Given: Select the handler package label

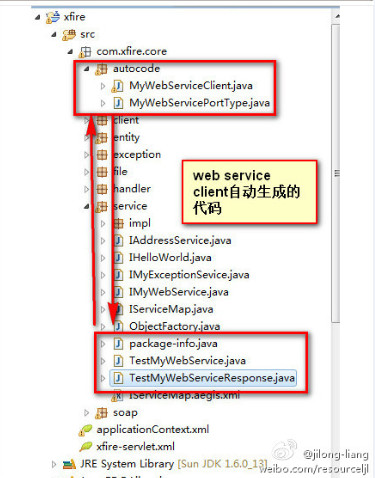Looking at the screenshot, I should (x=132, y=189).
